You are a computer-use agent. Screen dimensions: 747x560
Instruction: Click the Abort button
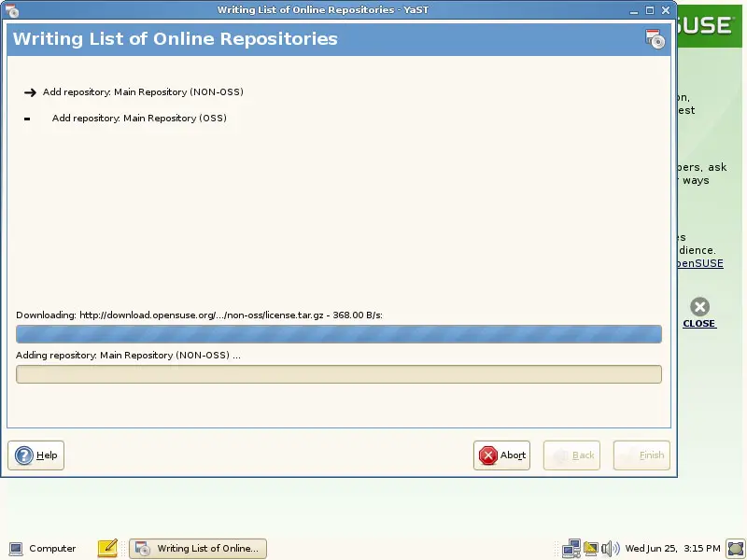[x=501, y=455]
